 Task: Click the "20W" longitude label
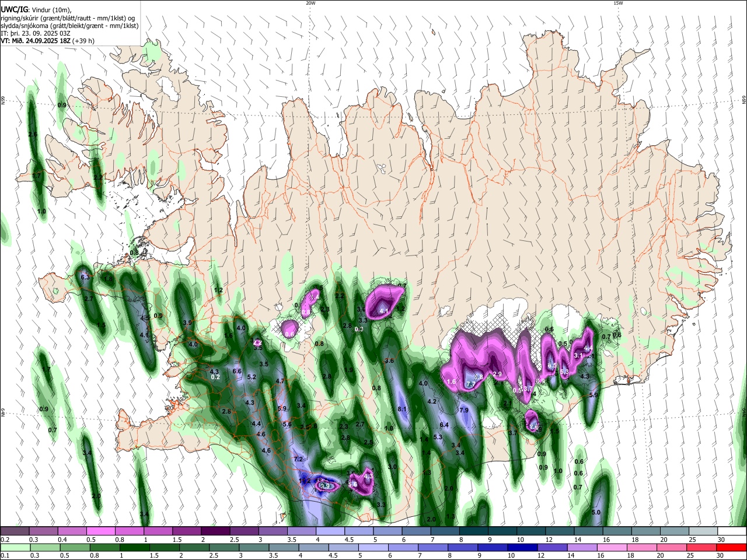tap(310, 3)
